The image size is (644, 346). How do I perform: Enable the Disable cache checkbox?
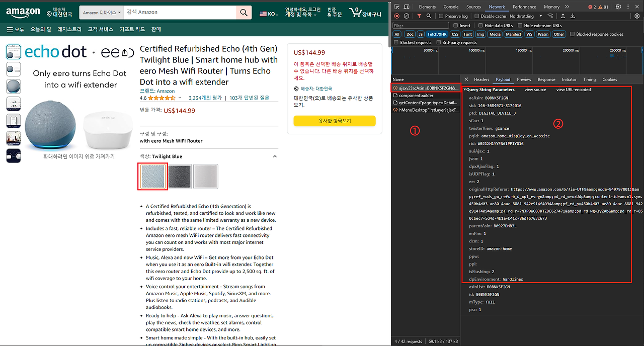click(x=476, y=16)
